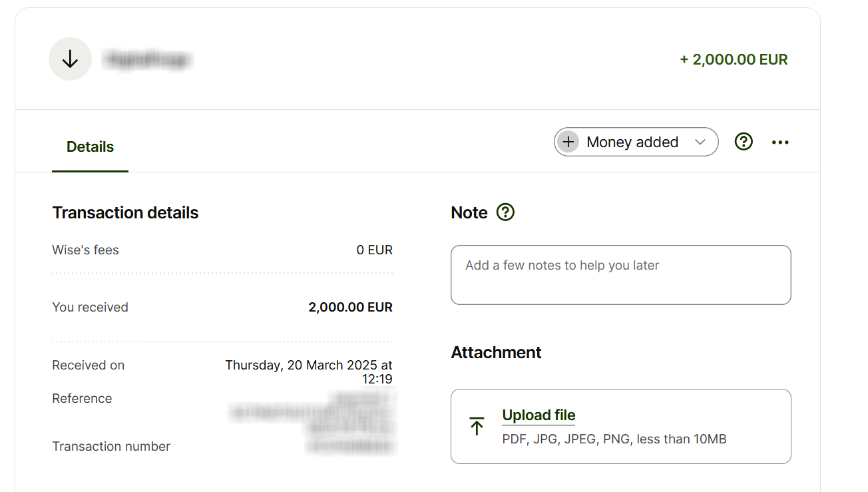868x492 pixels.
Task: Click the Upload file link
Action: click(539, 415)
